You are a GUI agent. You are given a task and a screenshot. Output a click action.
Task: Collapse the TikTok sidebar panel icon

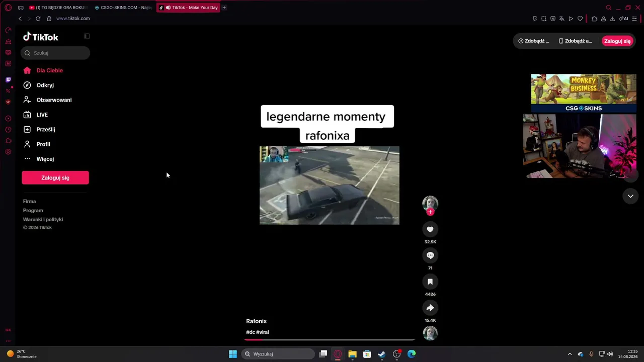click(x=87, y=36)
